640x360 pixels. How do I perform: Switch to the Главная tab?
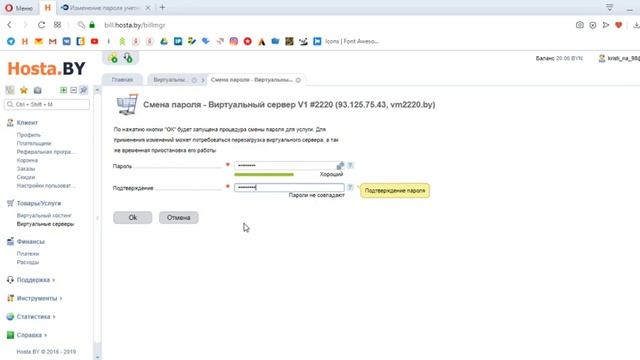click(x=122, y=80)
